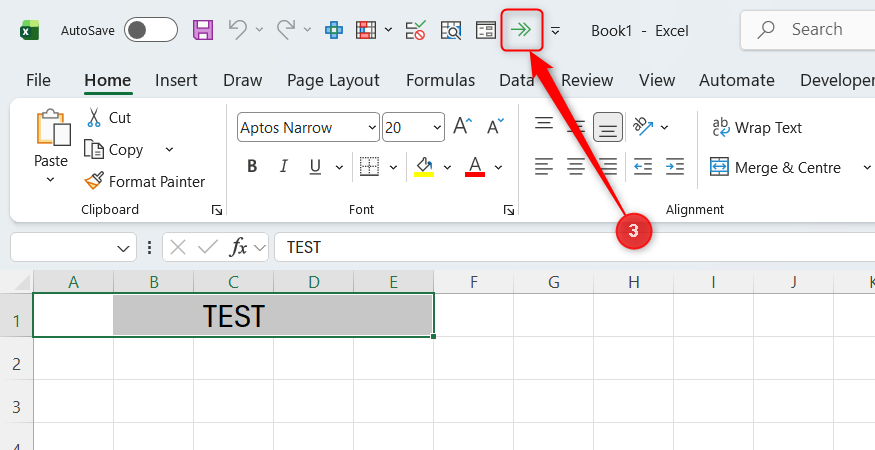Align text to the left
Image resolution: width=875 pixels, height=450 pixels.
coord(544,166)
